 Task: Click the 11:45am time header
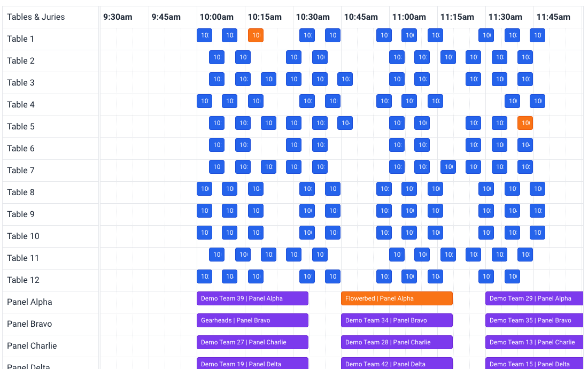coord(553,17)
